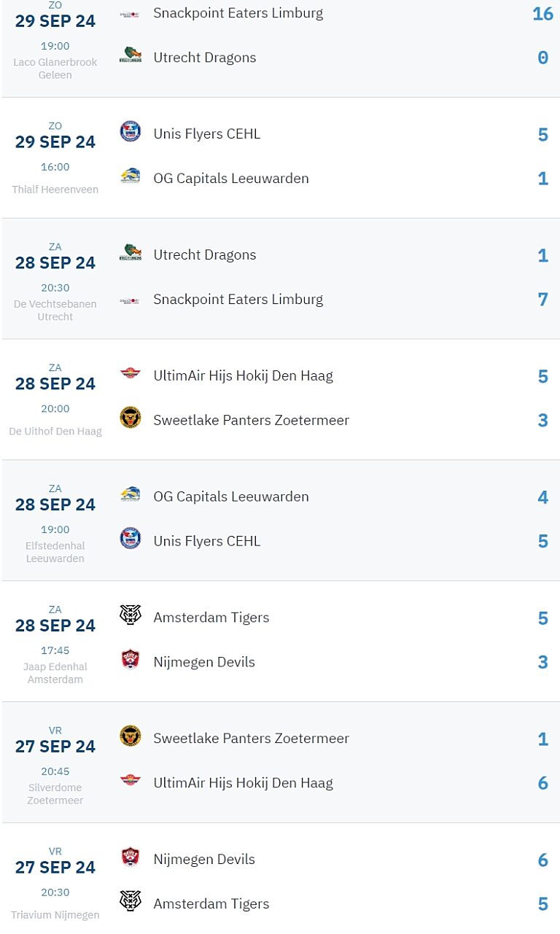Open Unis Flyers CEHL name in Elfstedenhal match
Screen dimensions: 560x934
[x=206, y=541]
